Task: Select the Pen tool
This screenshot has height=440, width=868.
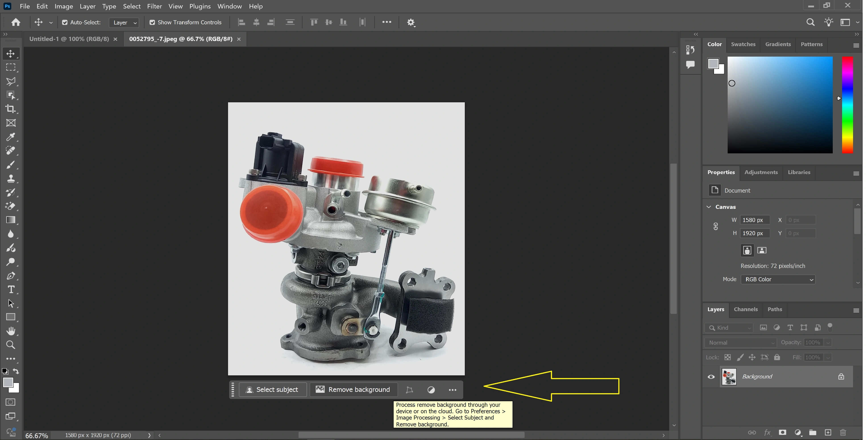Action: [11, 276]
